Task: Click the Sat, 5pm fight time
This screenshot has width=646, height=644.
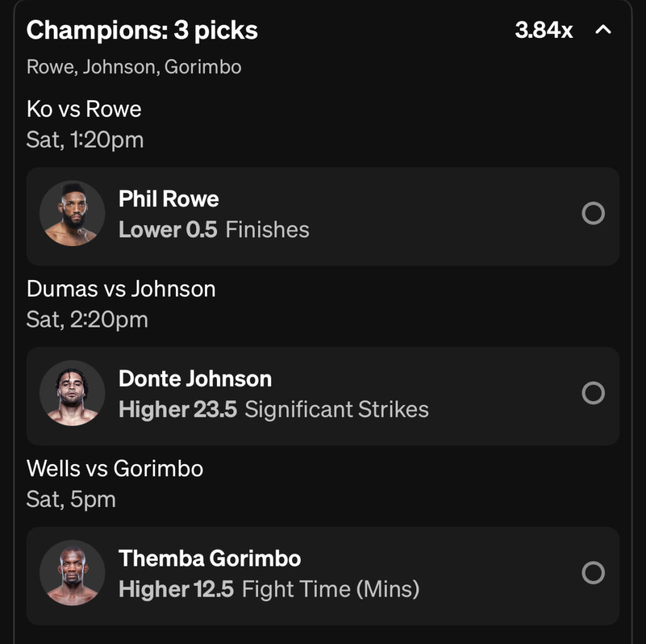Action: pyautogui.click(x=71, y=500)
